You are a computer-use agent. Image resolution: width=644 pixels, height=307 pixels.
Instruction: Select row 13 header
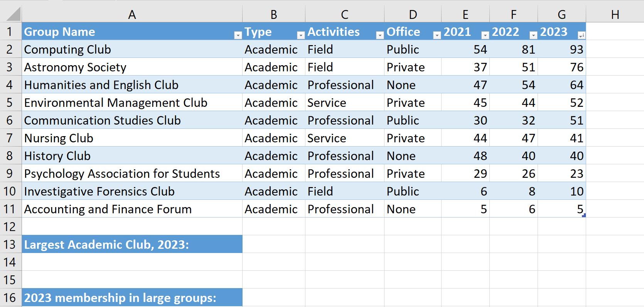point(10,245)
